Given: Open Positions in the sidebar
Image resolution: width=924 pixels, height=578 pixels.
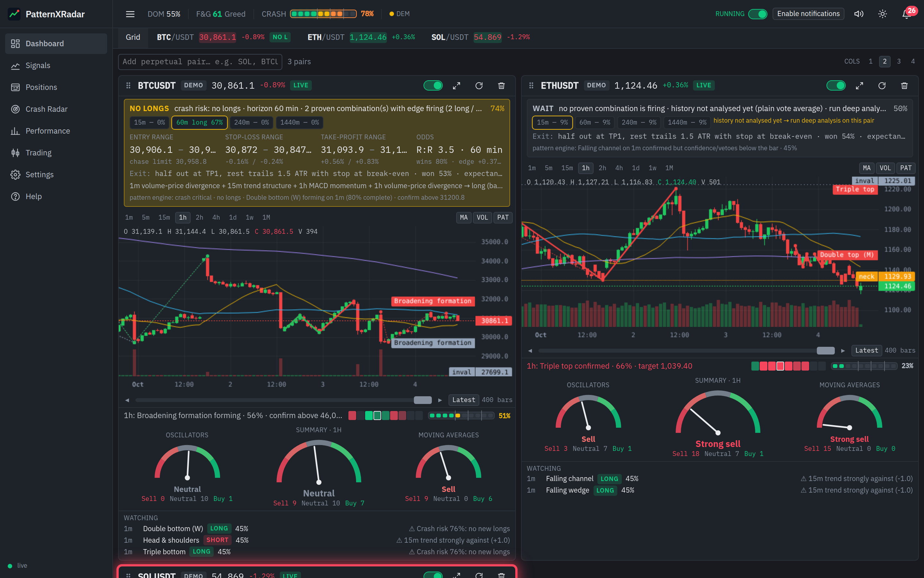Looking at the screenshot, I should 56,87.
